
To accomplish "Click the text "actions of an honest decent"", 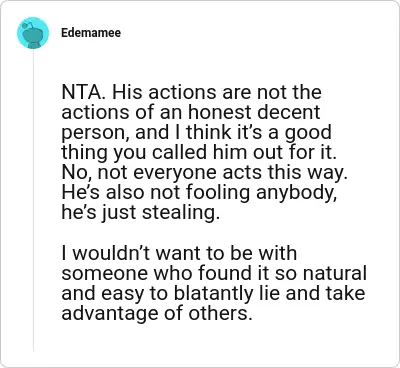I will [191, 112].
